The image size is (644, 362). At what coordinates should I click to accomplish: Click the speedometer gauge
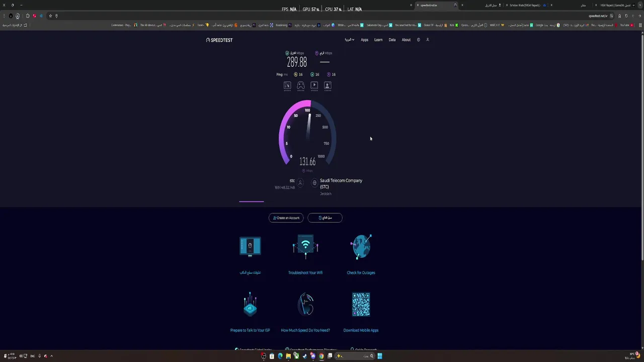(x=307, y=132)
